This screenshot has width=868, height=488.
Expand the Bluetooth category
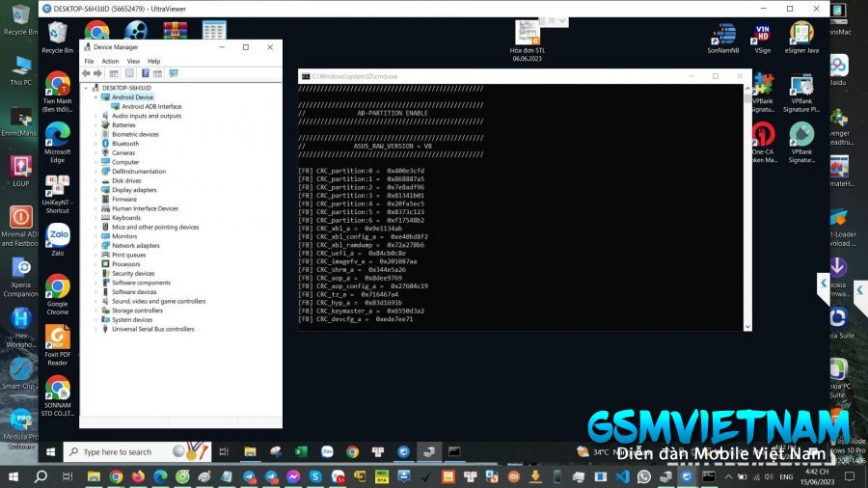[x=95, y=144]
